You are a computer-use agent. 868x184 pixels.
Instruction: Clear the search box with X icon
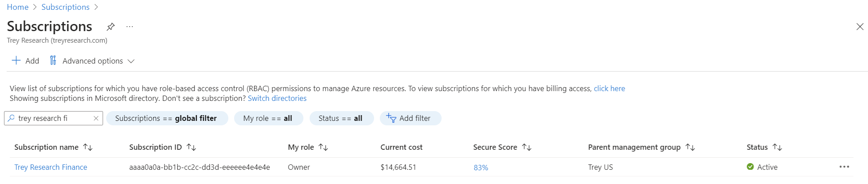coord(96,118)
